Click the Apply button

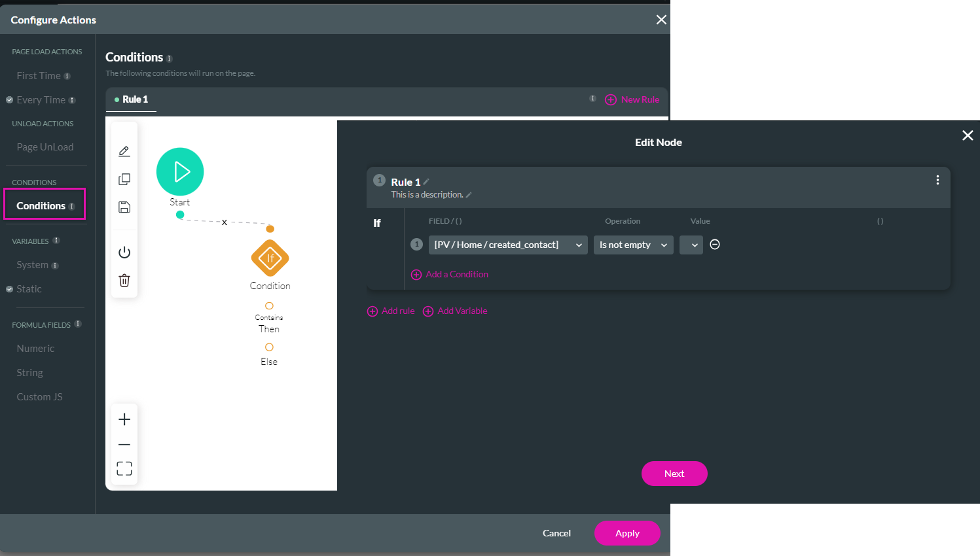(627, 533)
